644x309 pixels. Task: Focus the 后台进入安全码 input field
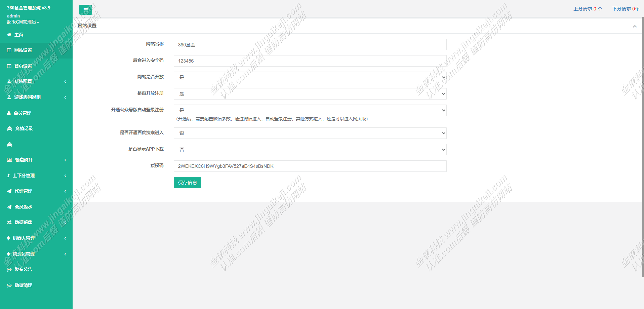point(310,61)
